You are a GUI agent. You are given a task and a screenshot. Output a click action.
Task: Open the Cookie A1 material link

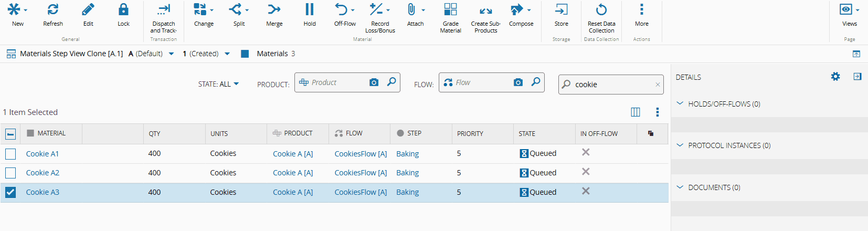coord(43,154)
